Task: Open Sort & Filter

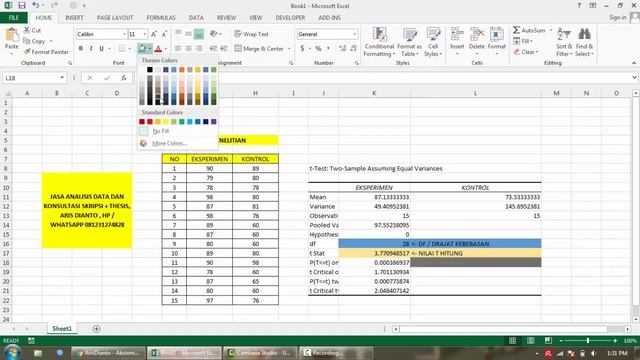Action: (x=564, y=42)
